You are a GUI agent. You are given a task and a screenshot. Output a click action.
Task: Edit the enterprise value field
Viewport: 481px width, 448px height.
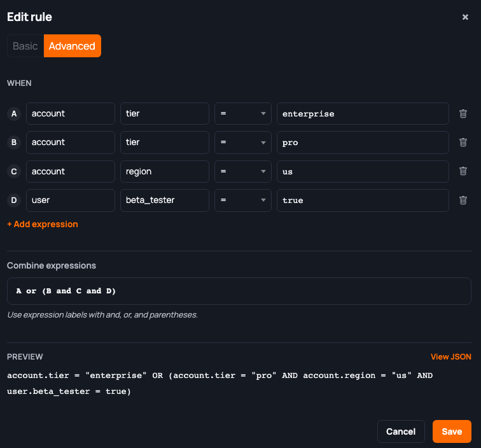[x=363, y=113]
